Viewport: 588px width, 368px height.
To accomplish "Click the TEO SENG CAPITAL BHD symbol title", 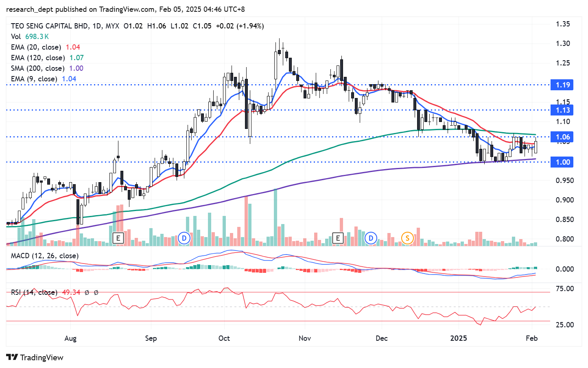I will point(49,26).
